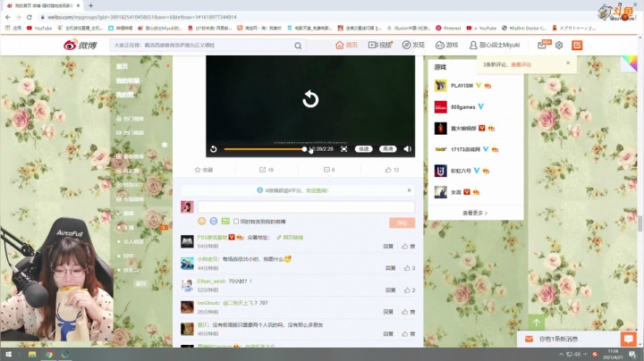Click the green image upload icon
Viewport: 644px width, 361px height.
225,221
